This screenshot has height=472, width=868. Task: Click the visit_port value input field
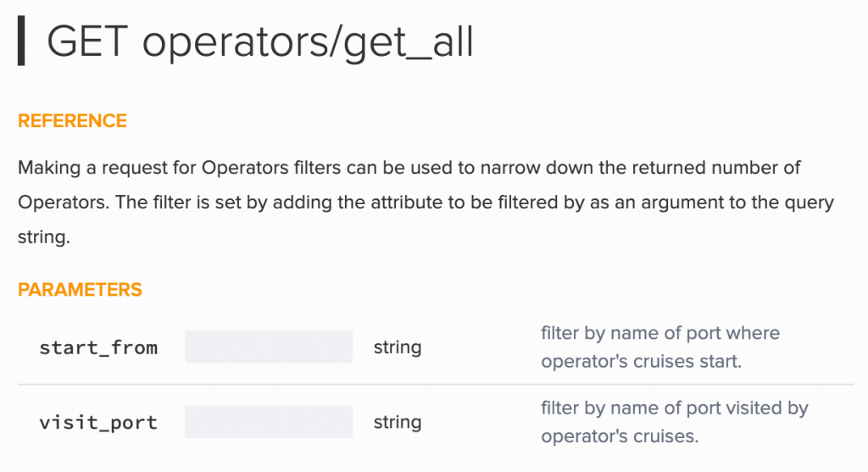click(269, 422)
